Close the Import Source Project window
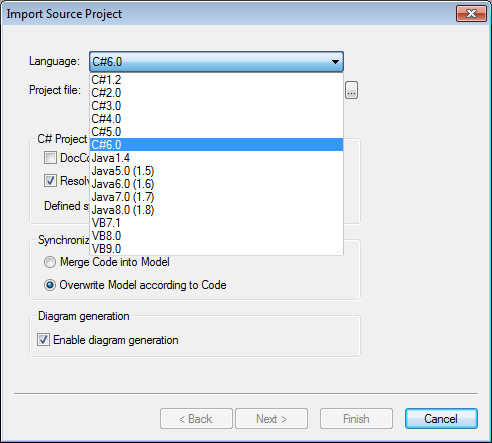 pyautogui.click(x=471, y=14)
